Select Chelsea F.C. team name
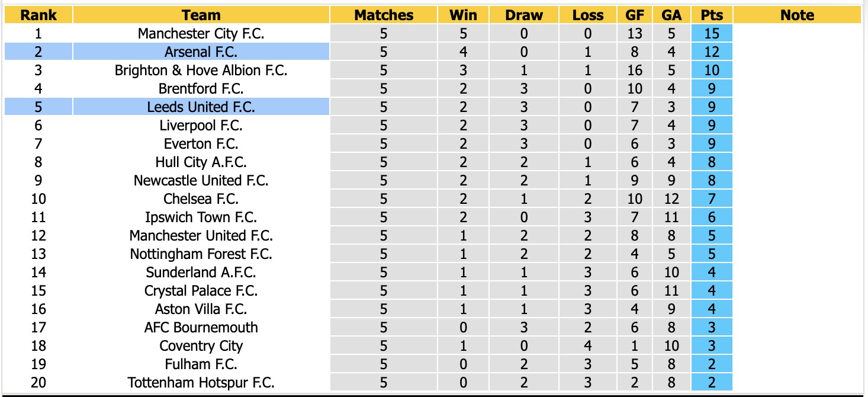The image size is (868, 397). (201, 199)
